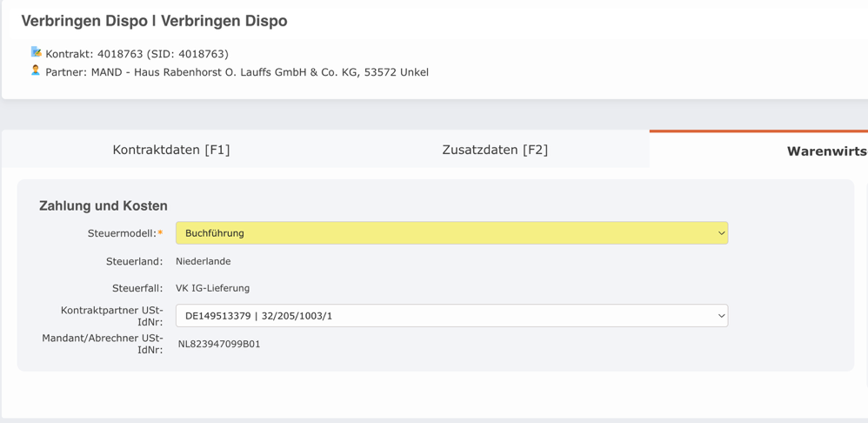Open the Zusatzdaten [F2] tab

click(x=495, y=150)
